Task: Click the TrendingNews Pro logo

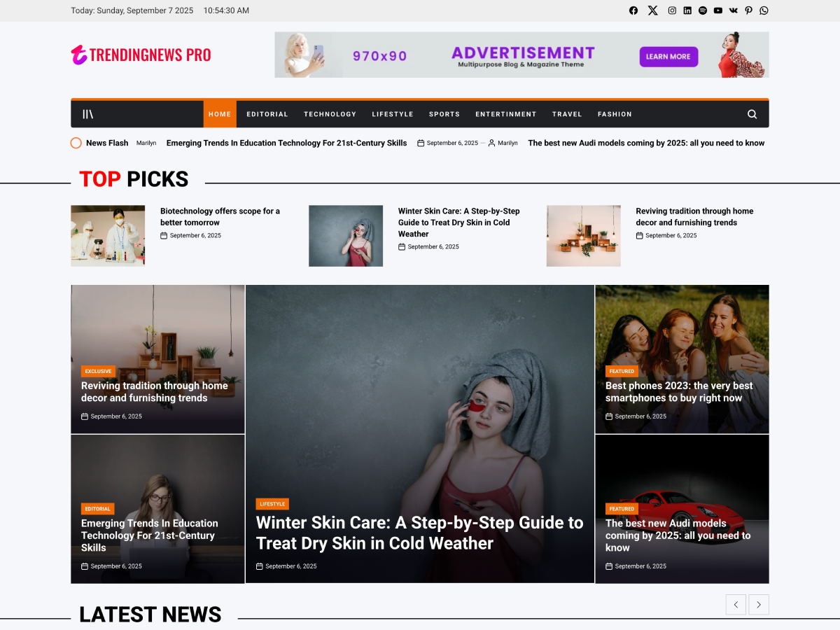Action: click(x=141, y=55)
